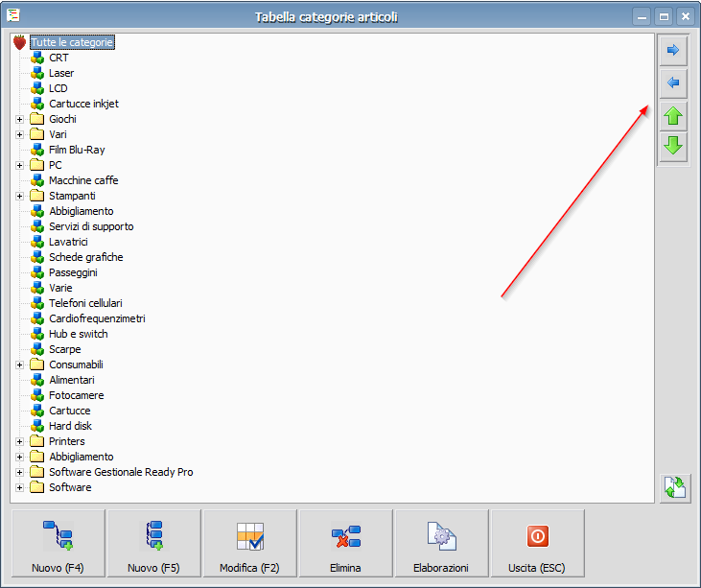Click the Modifica (F2) button
Screen dimensions: 701x588
click(250, 543)
